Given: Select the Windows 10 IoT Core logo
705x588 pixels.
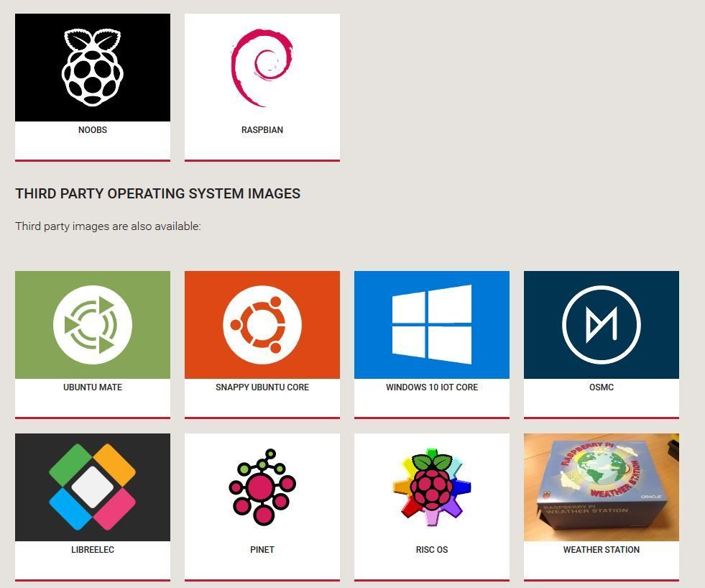Looking at the screenshot, I should coord(431,323).
